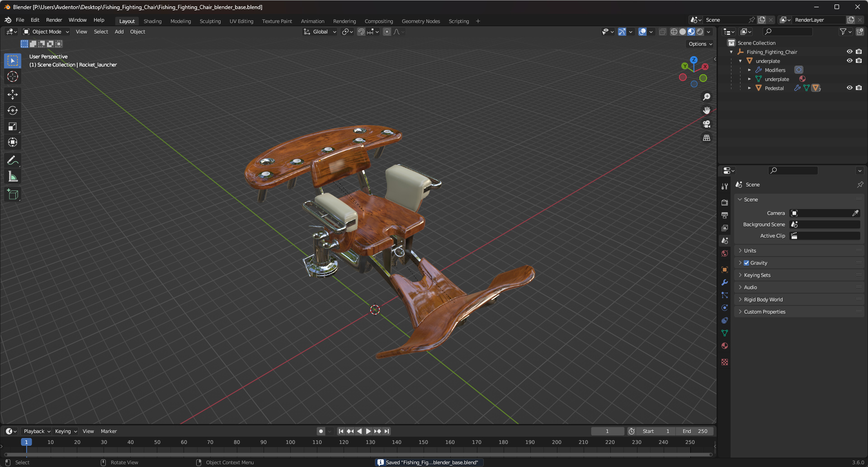Click the Camera field eyedropper

click(x=855, y=213)
